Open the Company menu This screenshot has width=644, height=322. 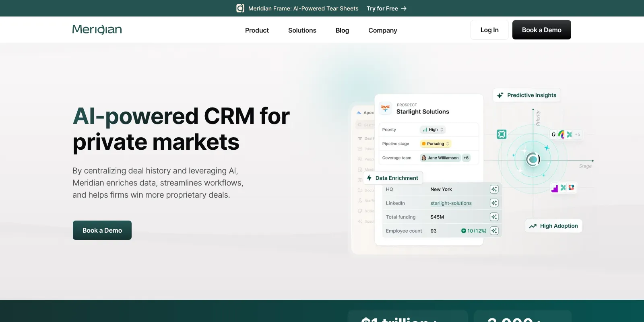click(x=383, y=30)
